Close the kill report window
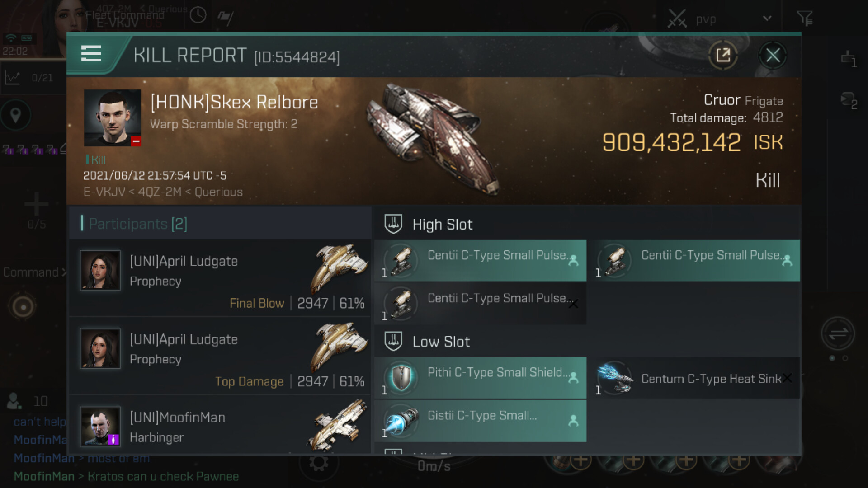Viewport: 868px width, 488px height. coord(773,56)
